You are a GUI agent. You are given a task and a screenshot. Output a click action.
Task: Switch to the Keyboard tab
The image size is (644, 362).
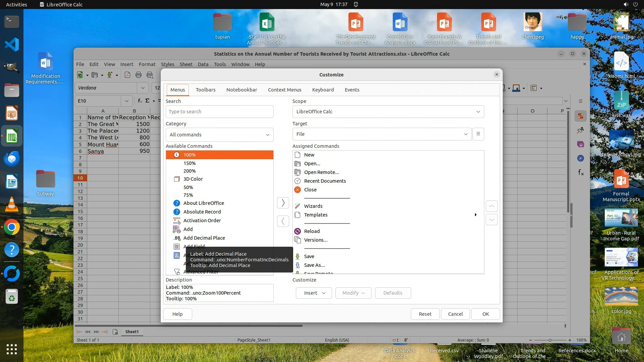[323, 90]
